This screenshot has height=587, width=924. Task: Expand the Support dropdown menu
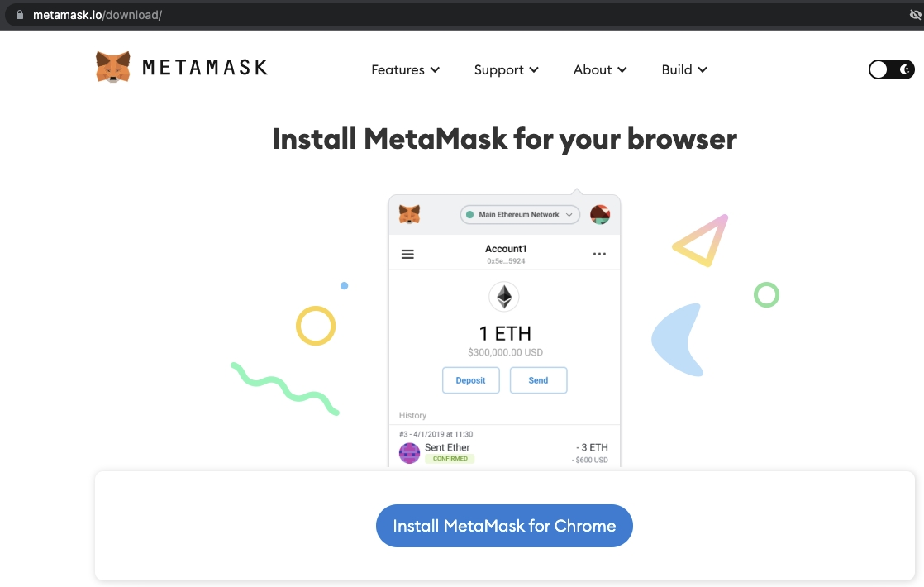pyautogui.click(x=506, y=69)
